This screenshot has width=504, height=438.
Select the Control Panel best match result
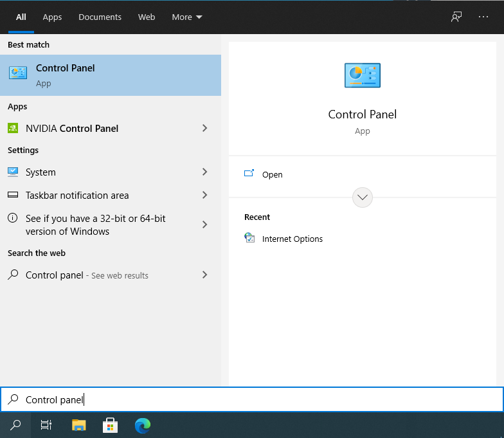111,75
